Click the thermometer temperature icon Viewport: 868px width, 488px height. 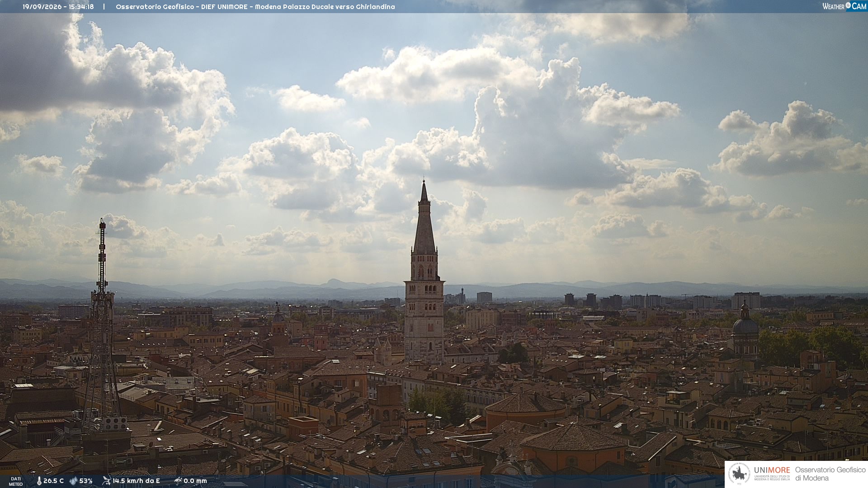(39, 481)
